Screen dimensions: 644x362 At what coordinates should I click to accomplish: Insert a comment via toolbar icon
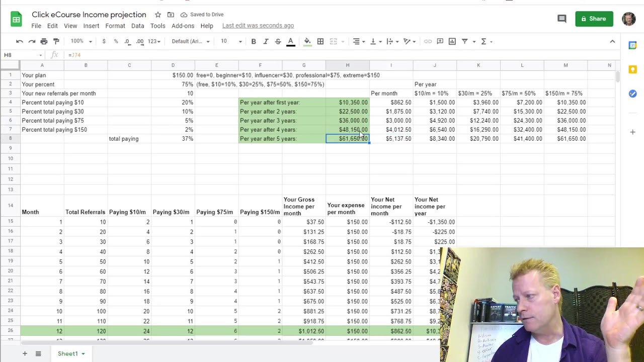pyautogui.click(x=440, y=41)
